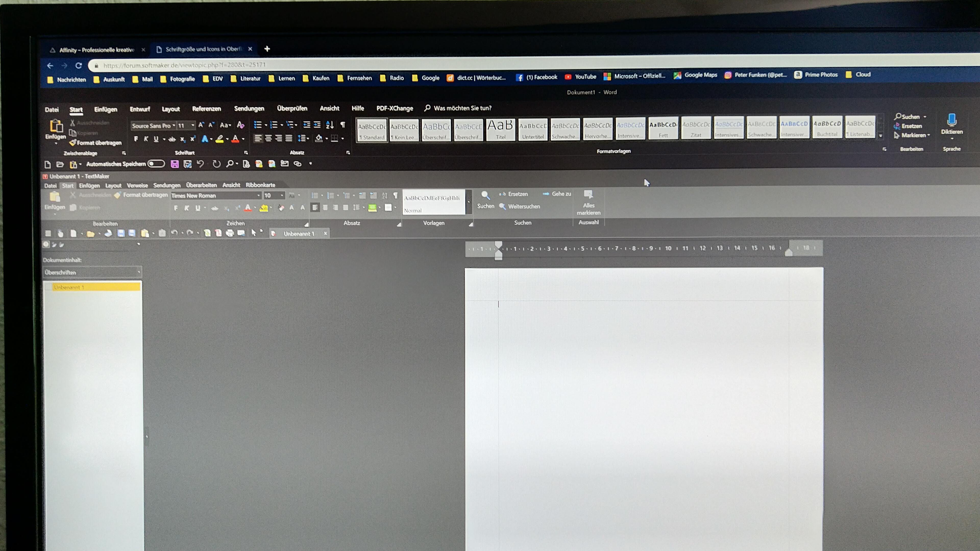This screenshot has width=980, height=551.
Task: Click the Ersetzen button in TextMaker
Action: click(x=517, y=194)
